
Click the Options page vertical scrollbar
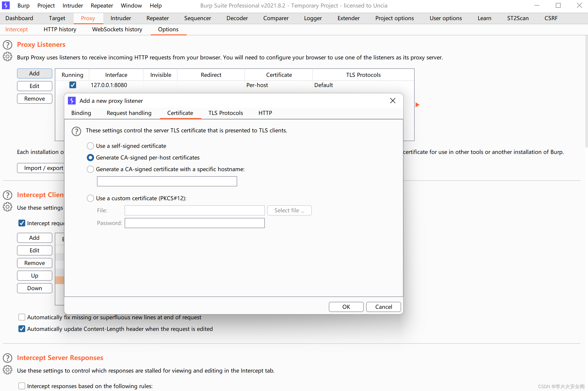pyautogui.click(x=586, y=92)
